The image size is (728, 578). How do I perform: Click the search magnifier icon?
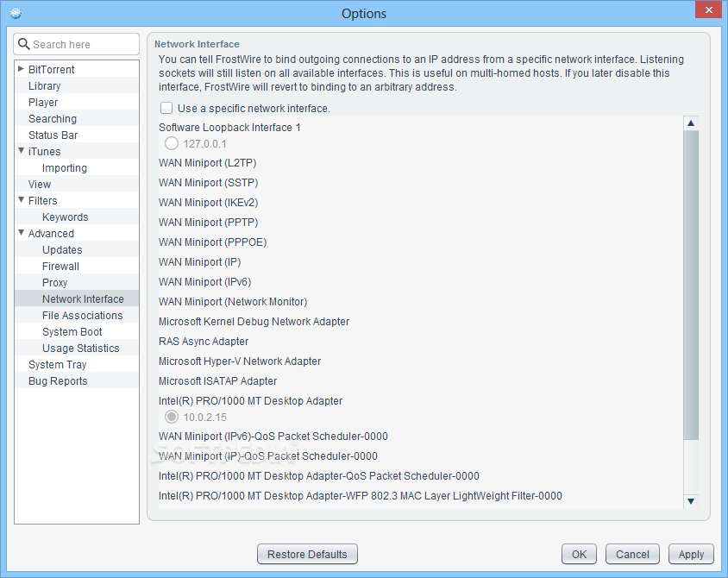coord(23,44)
